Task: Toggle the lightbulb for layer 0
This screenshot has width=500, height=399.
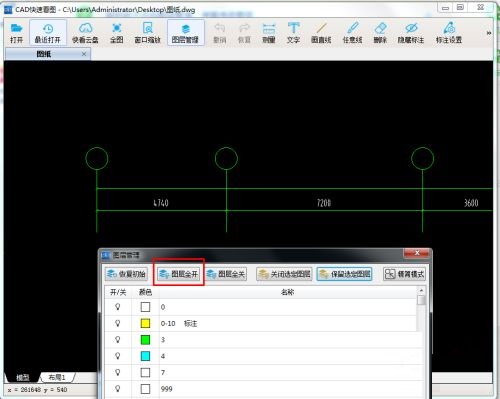Action: (x=118, y=307)
